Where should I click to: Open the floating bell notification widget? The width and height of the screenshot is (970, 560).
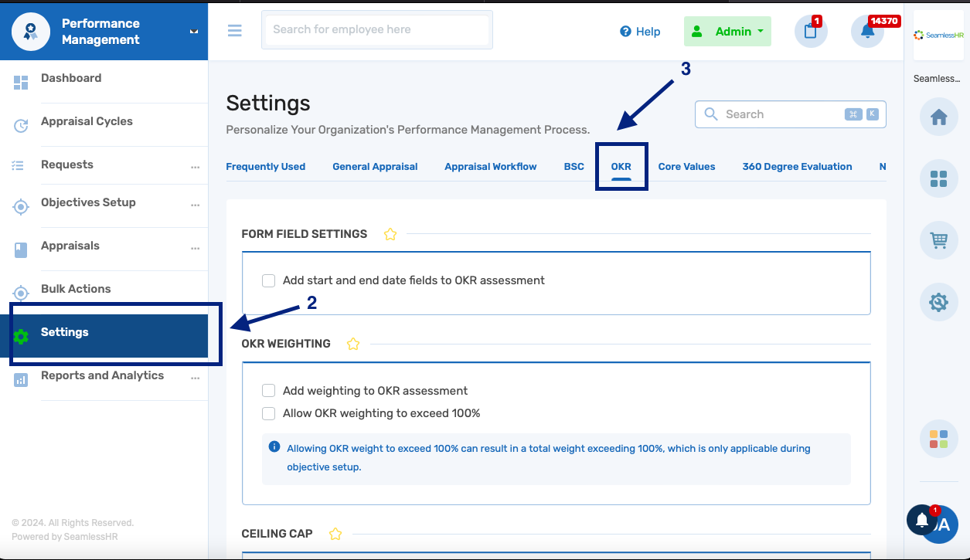coord(922,521)
